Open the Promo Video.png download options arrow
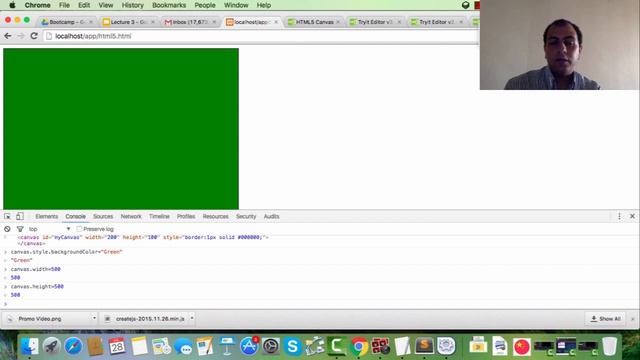 pyautogui.click(x=94, y=318)
